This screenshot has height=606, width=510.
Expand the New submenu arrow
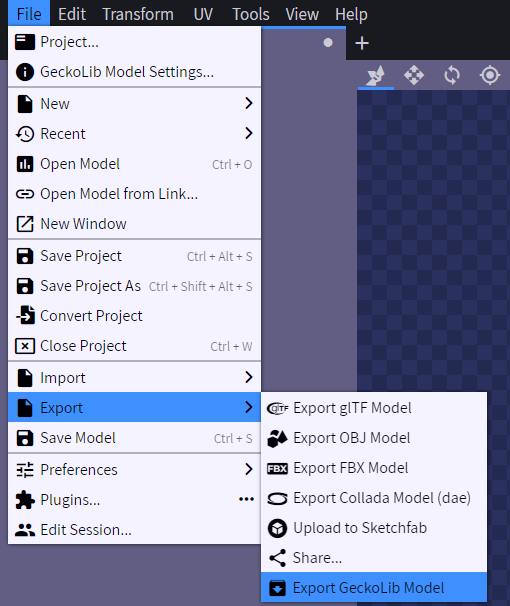[x=249, y=103]
